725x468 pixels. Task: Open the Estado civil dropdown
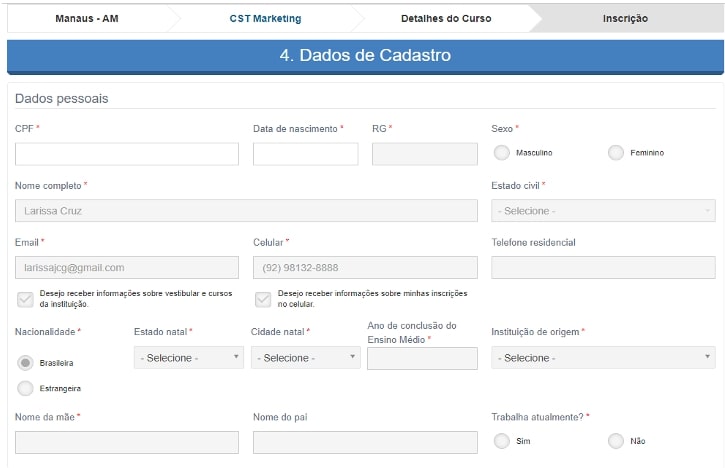tap(603, 211)
